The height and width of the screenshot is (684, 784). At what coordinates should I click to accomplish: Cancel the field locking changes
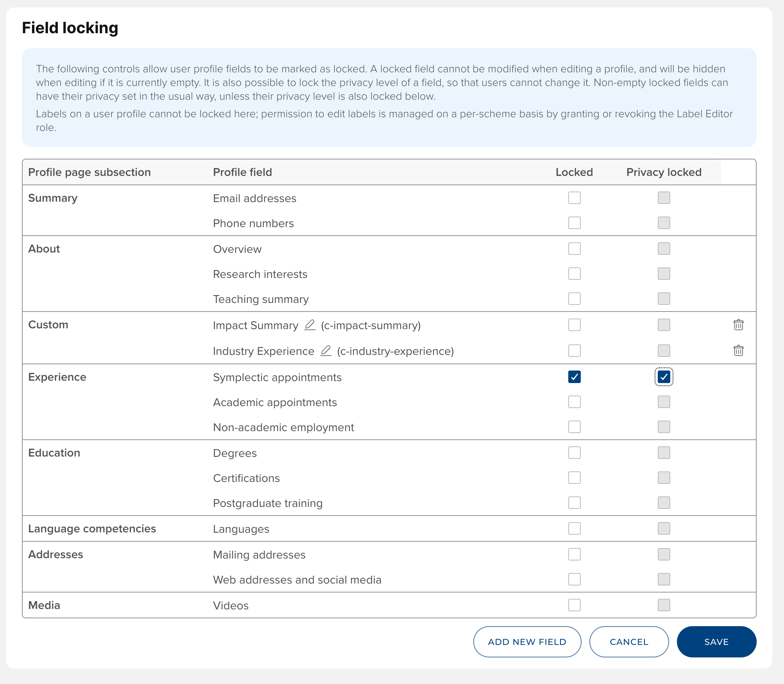click(628, 642)
